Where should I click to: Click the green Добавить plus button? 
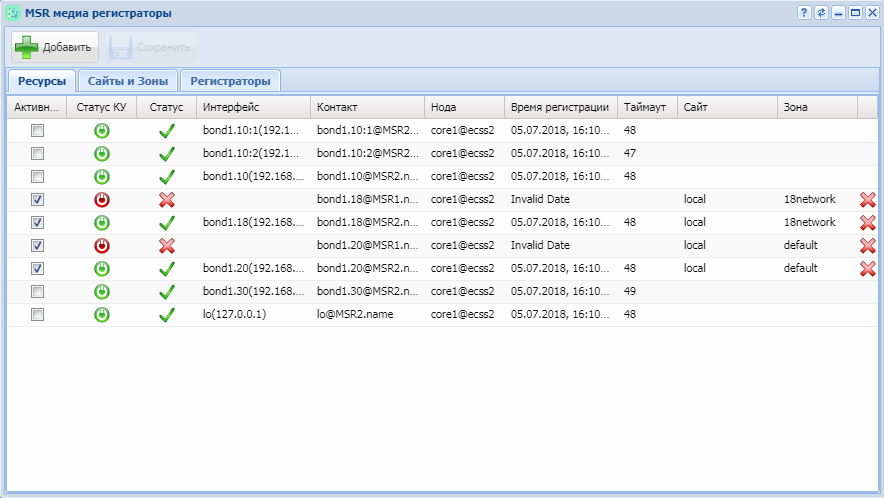pos(54,47)
